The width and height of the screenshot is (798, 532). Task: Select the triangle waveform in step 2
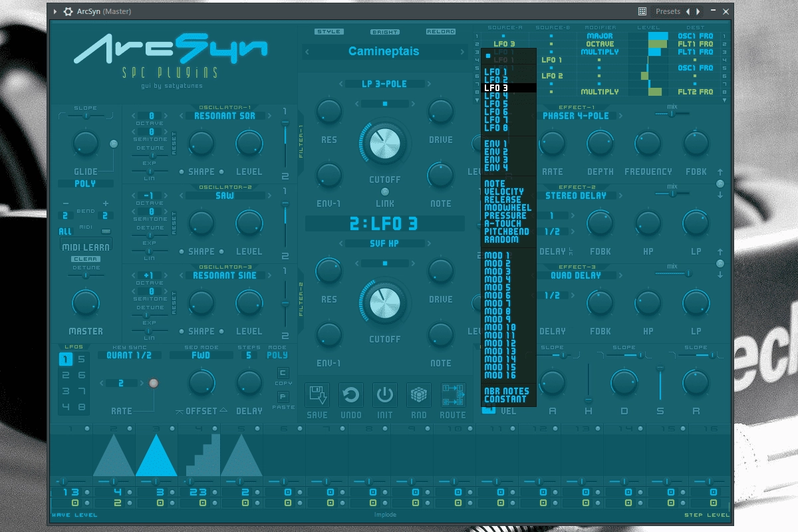114,456
